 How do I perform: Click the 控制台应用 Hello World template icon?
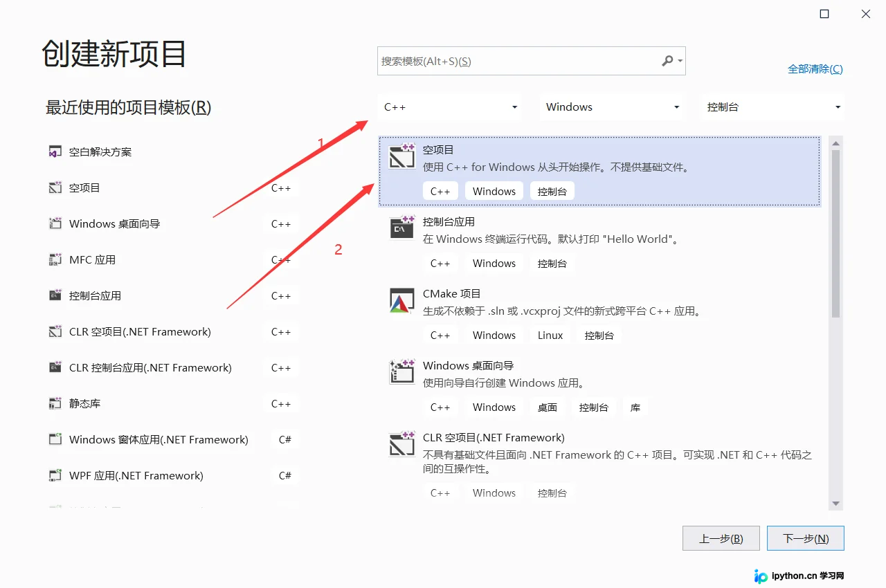click(402, 228)
